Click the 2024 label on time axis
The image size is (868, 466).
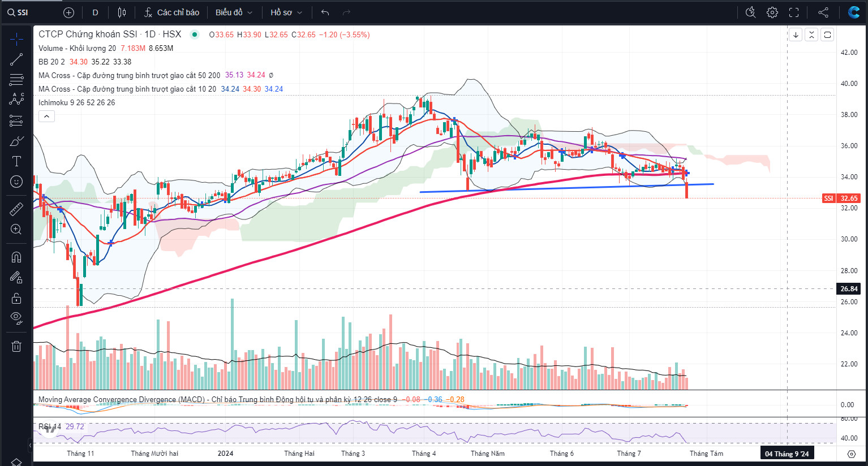click(x=225, y=454)
